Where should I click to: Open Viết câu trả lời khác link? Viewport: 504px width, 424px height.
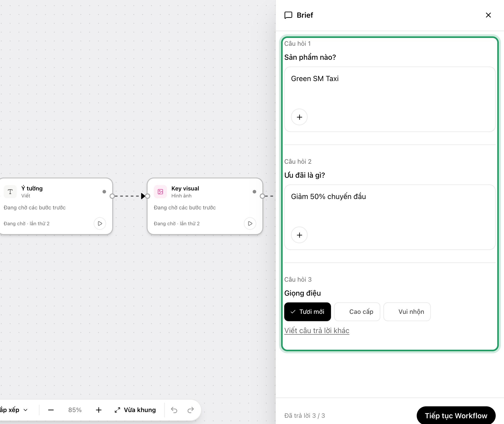[317, 330]
